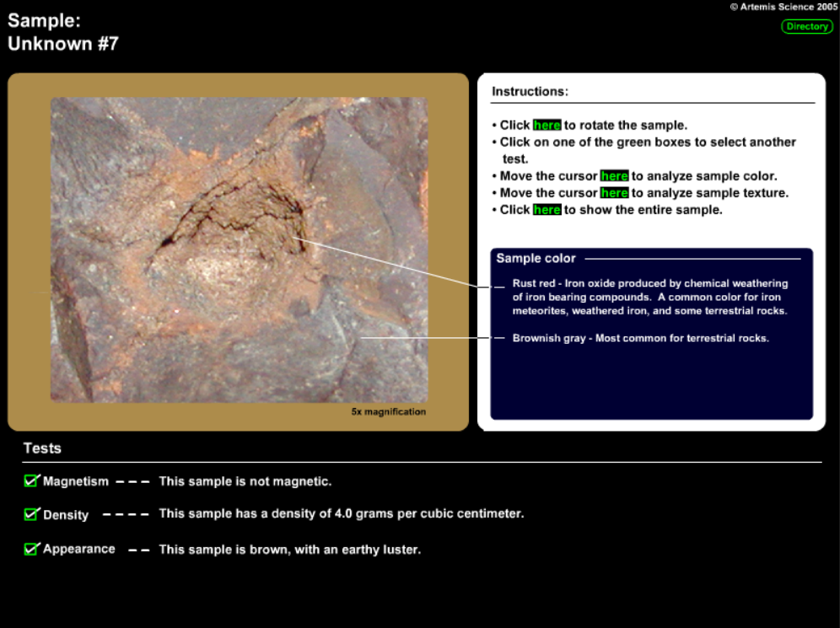Click the Brownish gray color description text

640,338
